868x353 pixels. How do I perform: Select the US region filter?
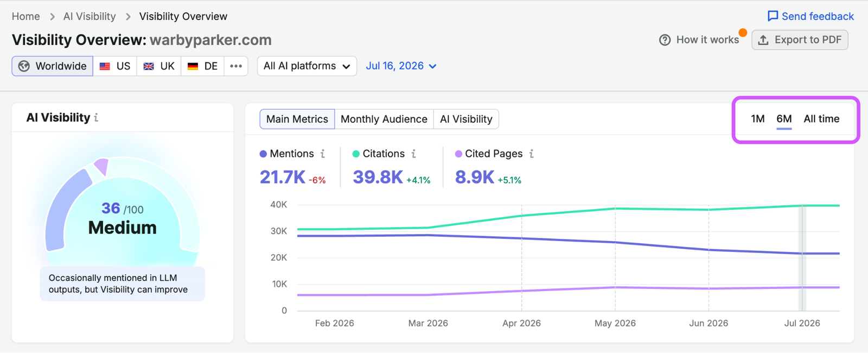(115, 66)
